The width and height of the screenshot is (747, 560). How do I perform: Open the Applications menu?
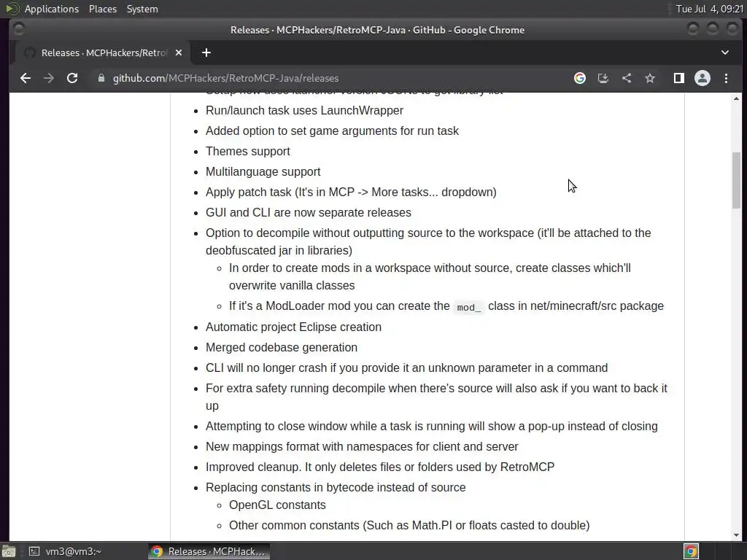point(52,9)
